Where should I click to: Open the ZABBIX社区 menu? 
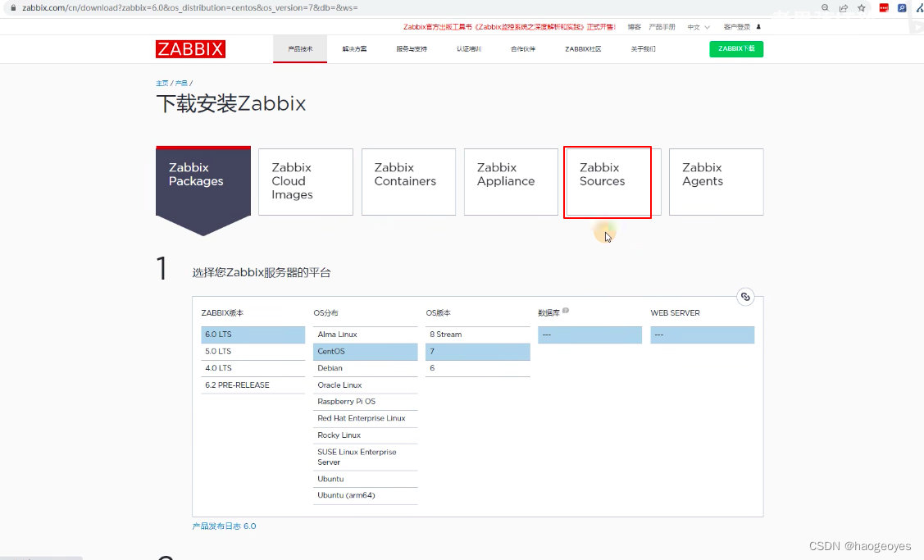pos(583,49)
